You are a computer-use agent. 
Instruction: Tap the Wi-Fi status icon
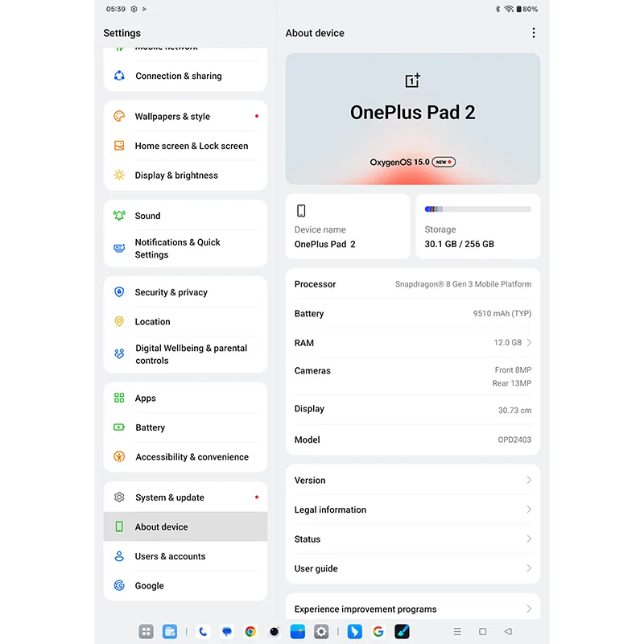[509, 9]
